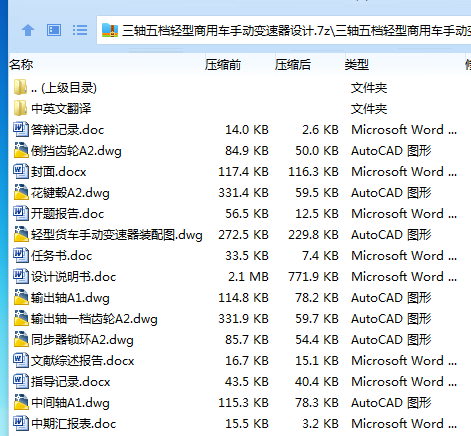Select file name 花键毂A2.dwg
Screen dimensions: 471x436
(70, 193)
